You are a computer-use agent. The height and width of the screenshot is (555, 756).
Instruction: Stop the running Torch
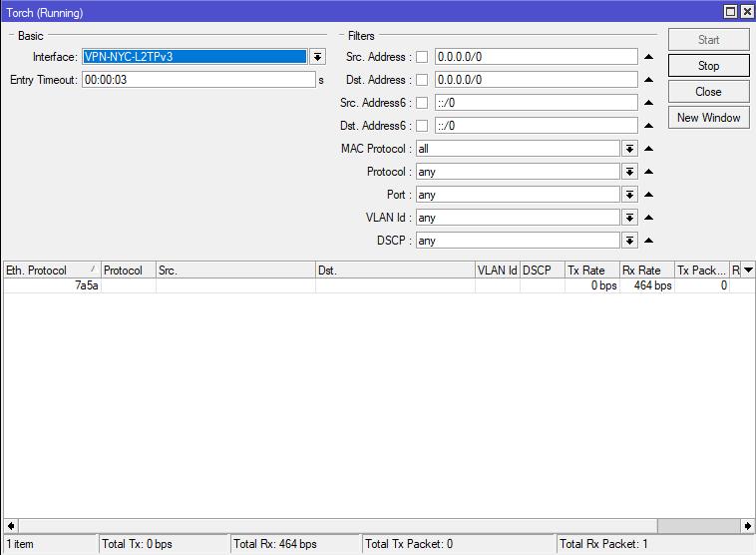coord(709,66)
